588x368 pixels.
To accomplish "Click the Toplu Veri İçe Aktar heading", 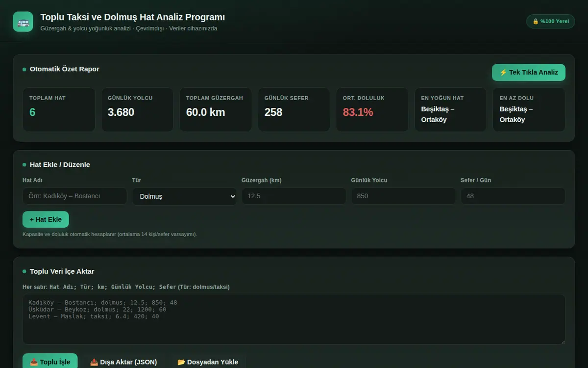I will point(62,271).
